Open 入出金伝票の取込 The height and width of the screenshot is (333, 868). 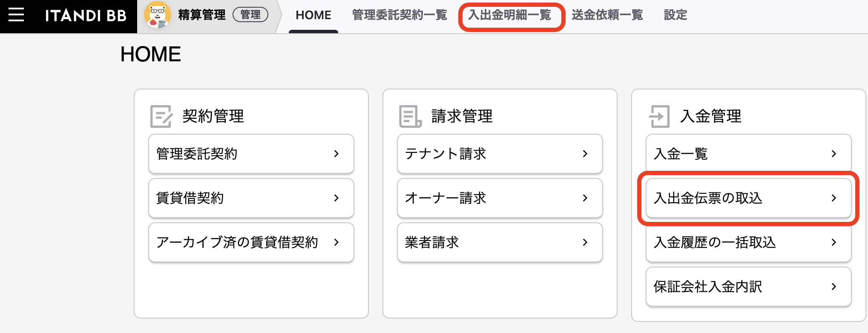click(749, 198)
